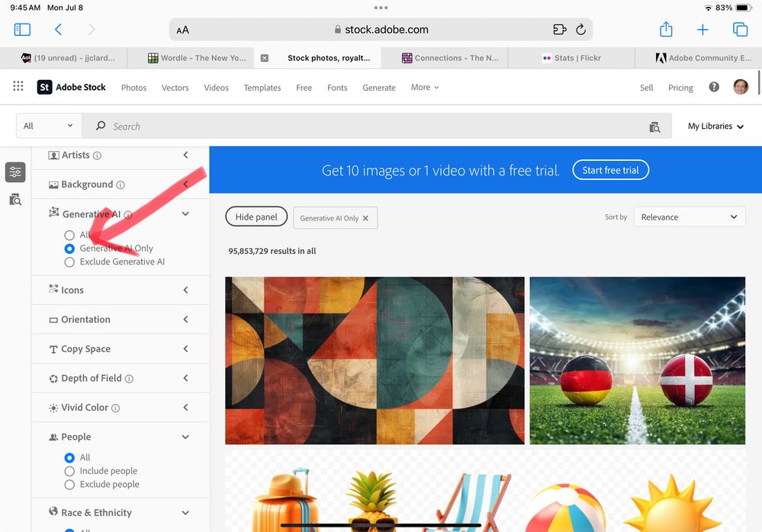Open the Generate navigation item
Viewport: 762px width, 532px height.
click(379, 88)
